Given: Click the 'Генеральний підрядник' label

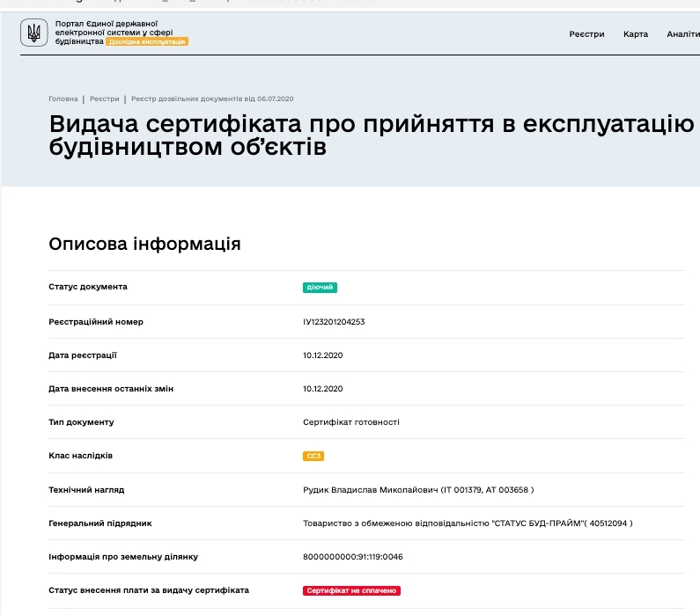Looking at the screenshot, I should click(100, 523).
